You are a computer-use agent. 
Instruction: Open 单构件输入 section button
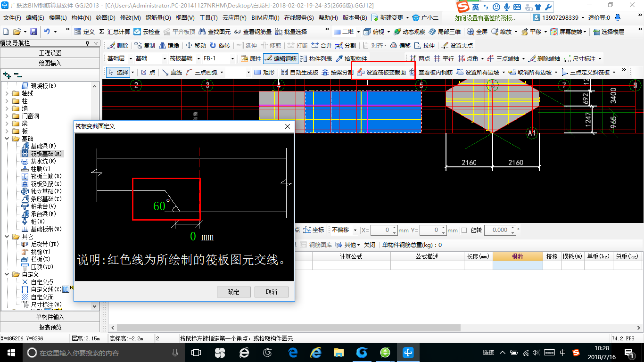[50, 317]
